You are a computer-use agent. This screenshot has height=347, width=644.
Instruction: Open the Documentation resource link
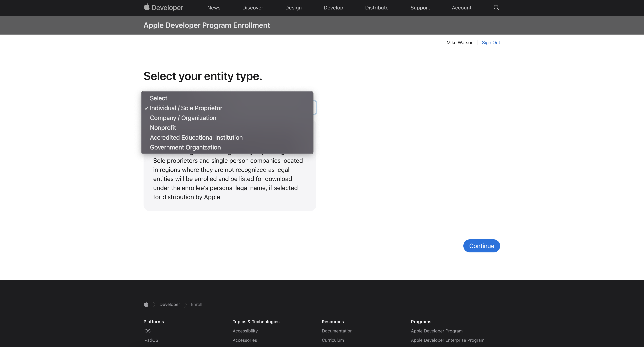[x=337, y=331]
